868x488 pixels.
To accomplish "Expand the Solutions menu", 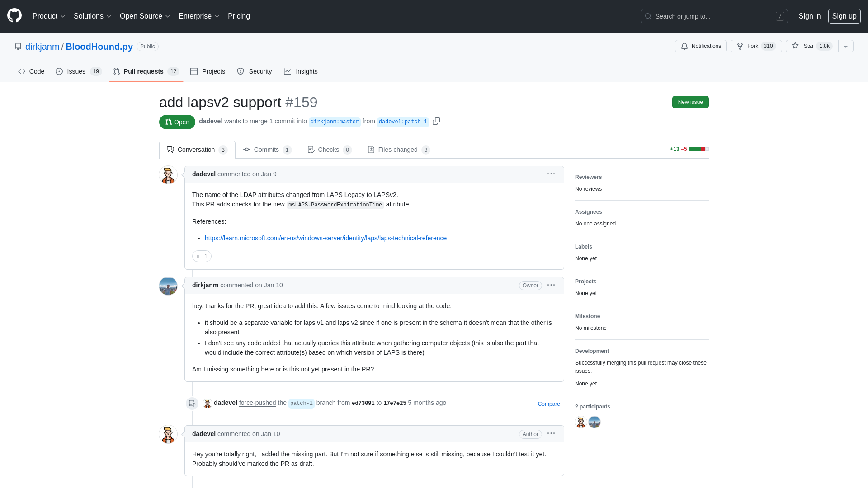I will click(x=92, y=16).
